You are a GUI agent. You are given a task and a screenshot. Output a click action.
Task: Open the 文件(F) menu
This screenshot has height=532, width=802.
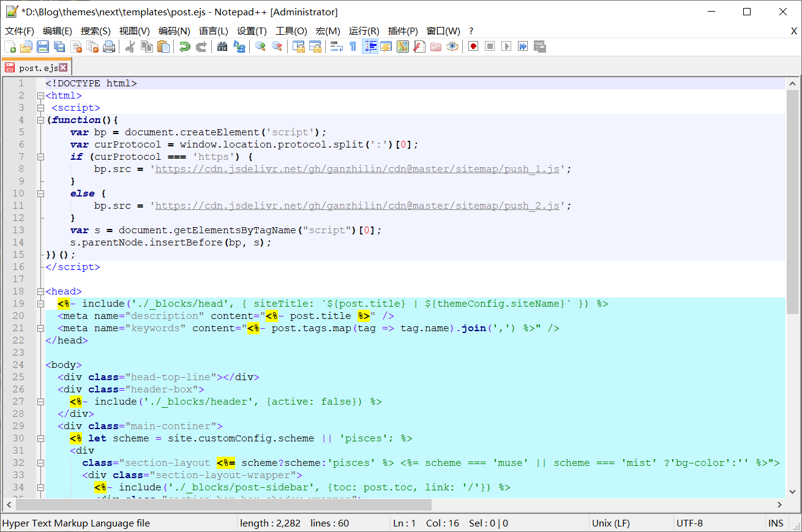[20, 31]
